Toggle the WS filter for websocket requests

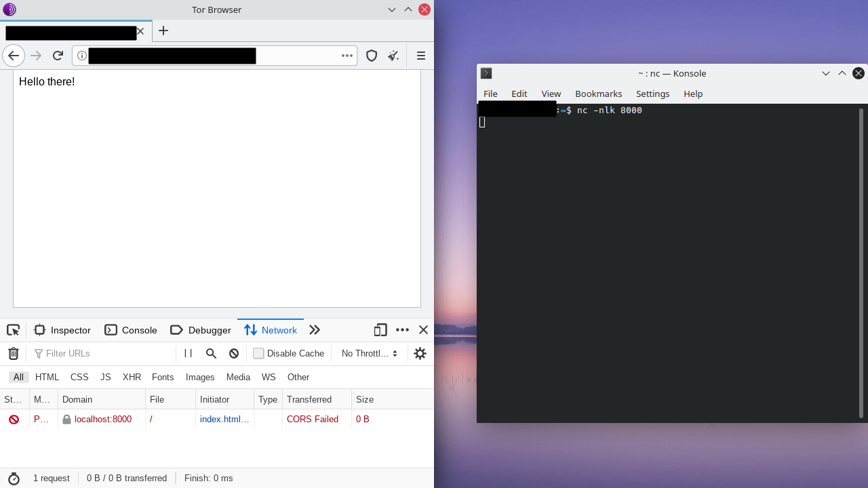coord(269,377)
